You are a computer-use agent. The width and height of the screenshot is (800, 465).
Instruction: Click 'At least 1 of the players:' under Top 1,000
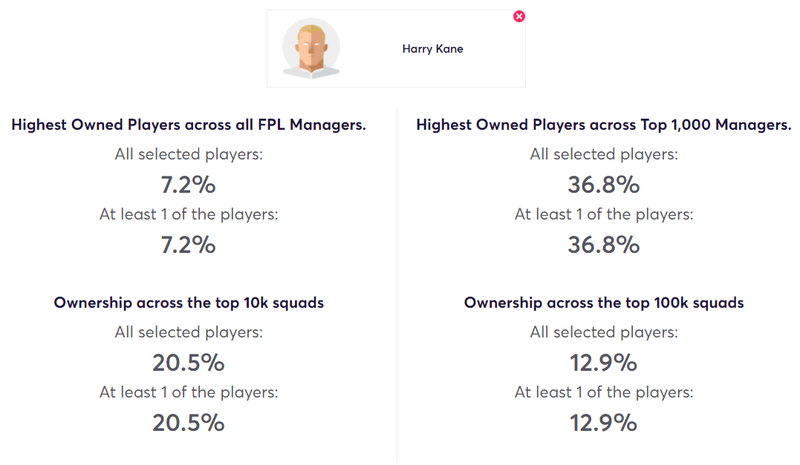point(604,214)
